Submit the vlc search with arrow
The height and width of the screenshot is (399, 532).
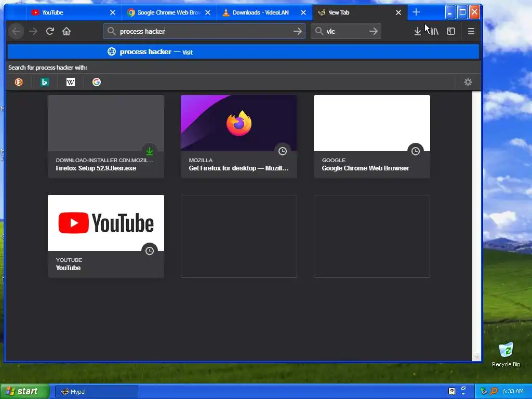[373, 31]
